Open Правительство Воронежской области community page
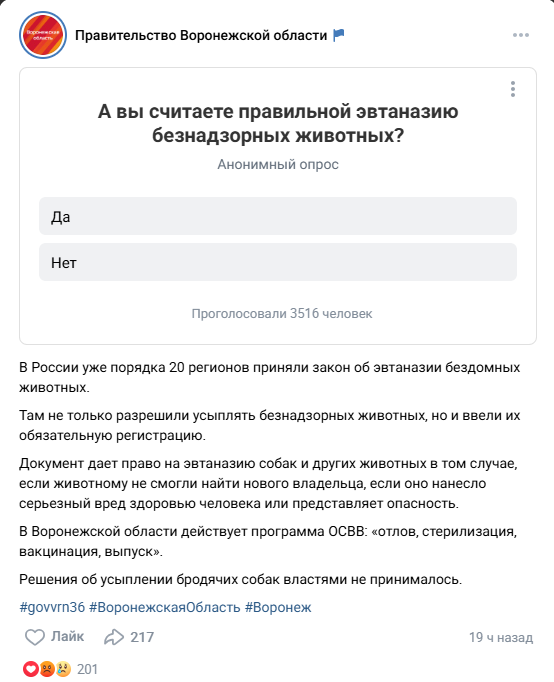 point(201,35)
